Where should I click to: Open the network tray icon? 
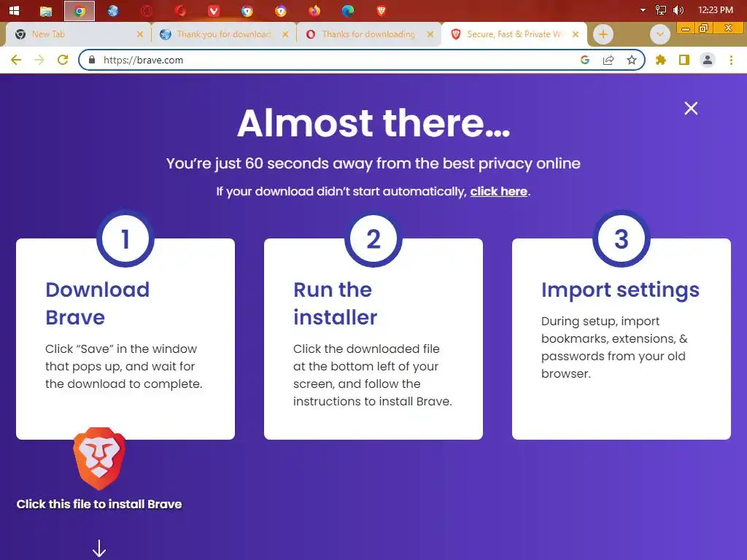[661, 10]
